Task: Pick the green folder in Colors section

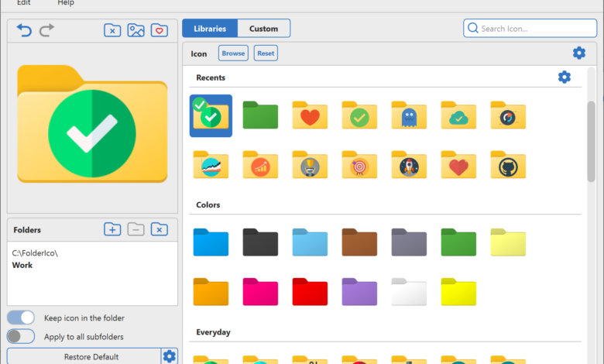Action: click(x=458, y=242)
